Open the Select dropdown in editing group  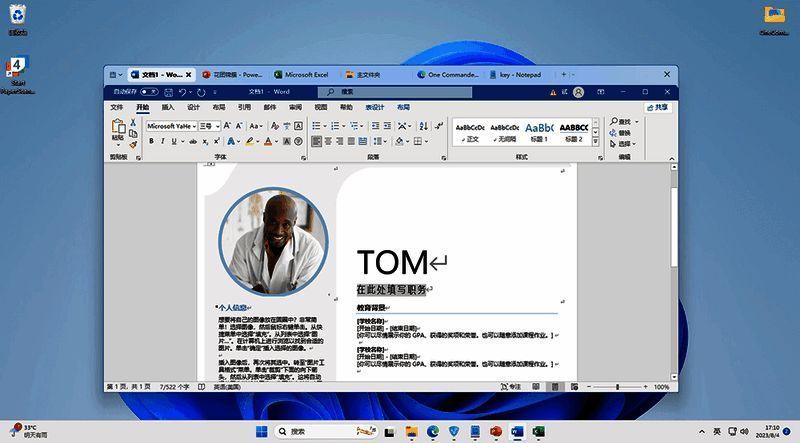tap(623, 144)
